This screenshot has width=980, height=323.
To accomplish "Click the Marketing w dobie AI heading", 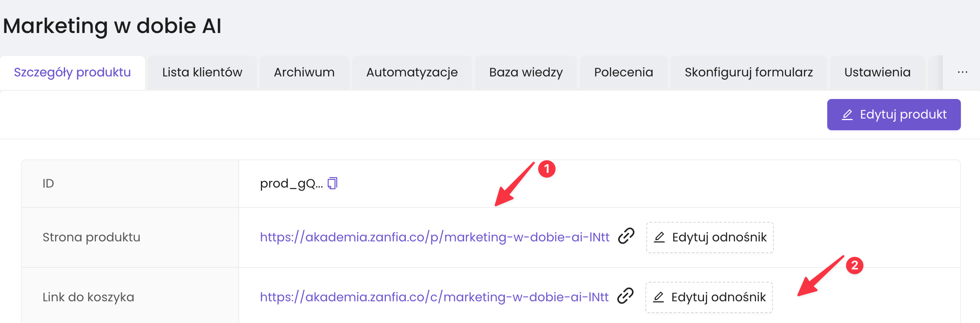I will pos(112,26).
